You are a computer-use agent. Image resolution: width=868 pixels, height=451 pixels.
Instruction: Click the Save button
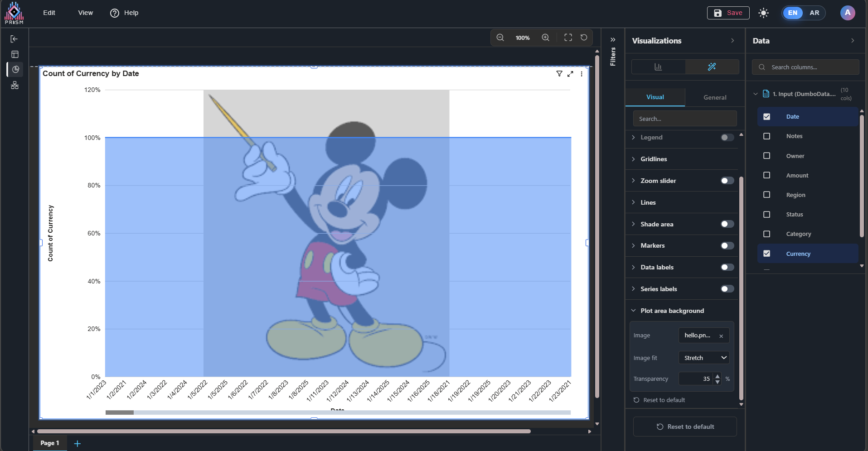pyautogui.click(x=728, y=13)
